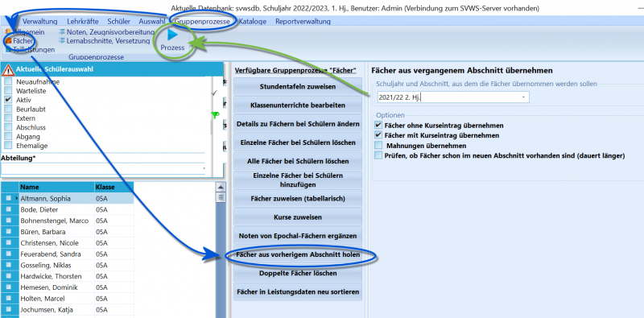Click Alle Fächer bei Schülern löschen
644x318 pixels.
pyautogui.click(x=298, y=161)
